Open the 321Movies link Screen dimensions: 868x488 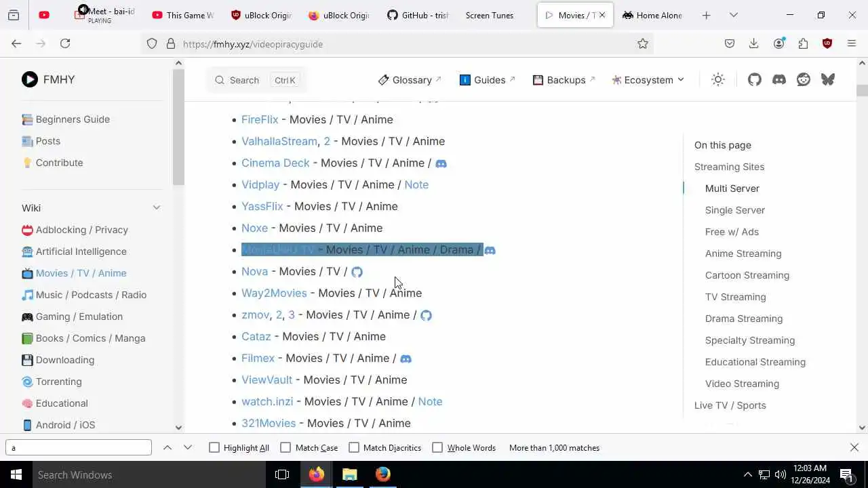(269, 423)
